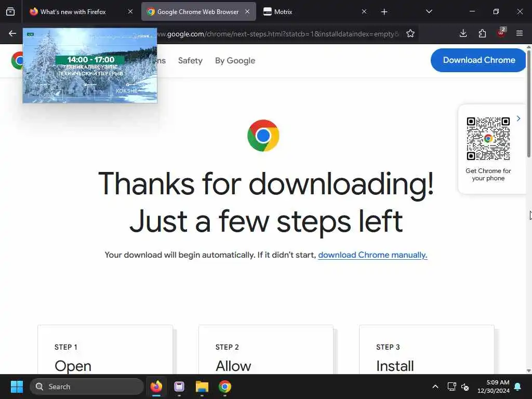Go back with the back arrow
532x399 pixels.
(x=12, y=33)
